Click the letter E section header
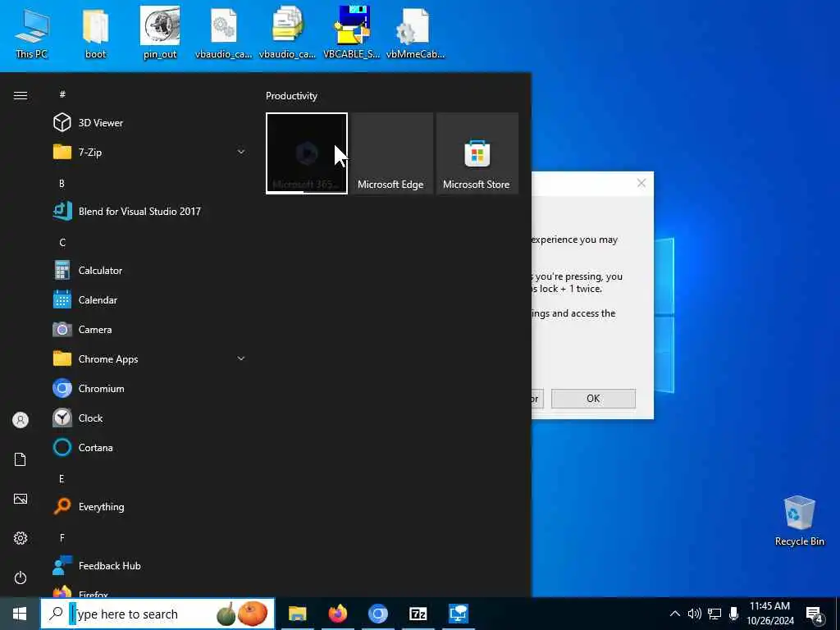 click(62, 478)
